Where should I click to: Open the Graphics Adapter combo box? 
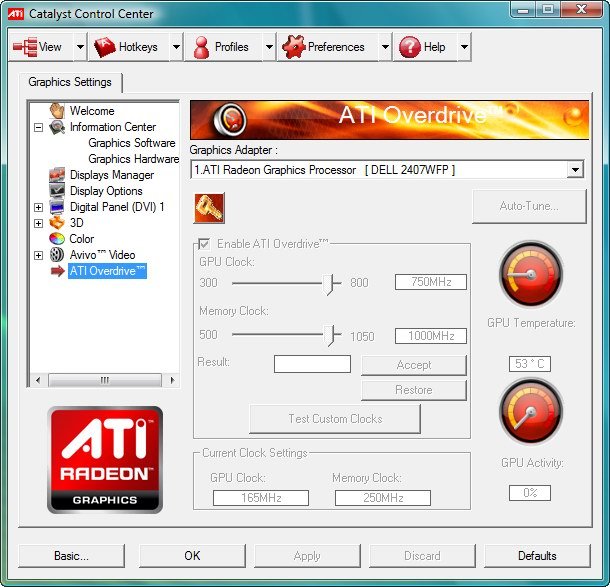(387, 170)
